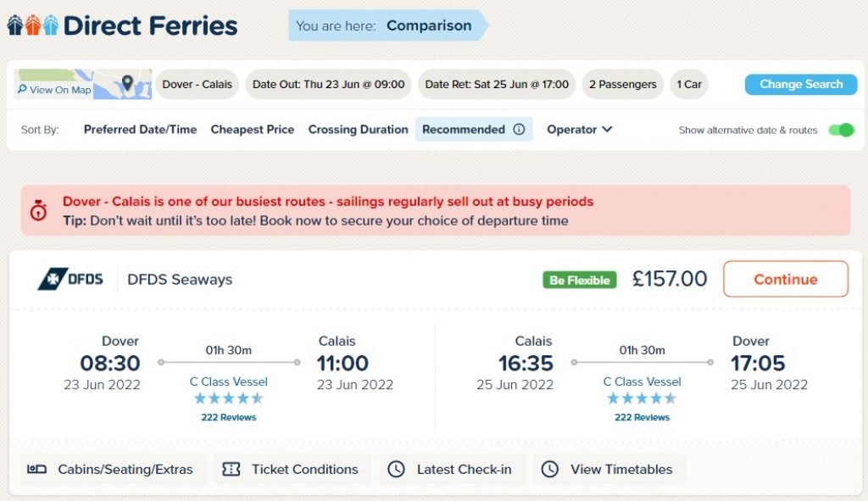Click the Date Out Thu 23 Jun pill
The width and height of the screenshot is (868, 501).
(328, 84)
